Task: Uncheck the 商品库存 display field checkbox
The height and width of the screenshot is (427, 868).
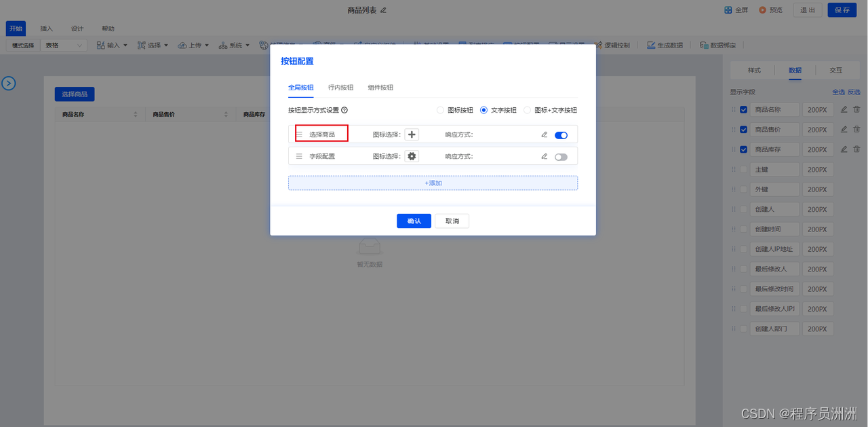Action: click(x=744, y=149)
